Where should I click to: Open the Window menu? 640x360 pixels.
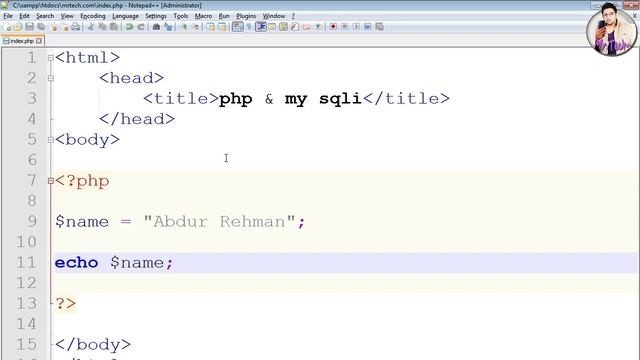click(x=273, y=16)
